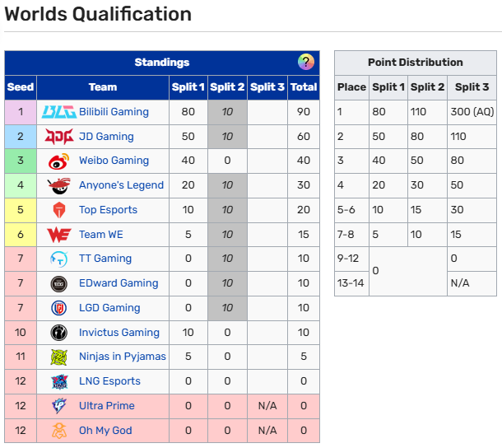Click the Ninjas in Pyjamas logo
The height and width of the screenshot is (448, 502).
click(59, 357)
